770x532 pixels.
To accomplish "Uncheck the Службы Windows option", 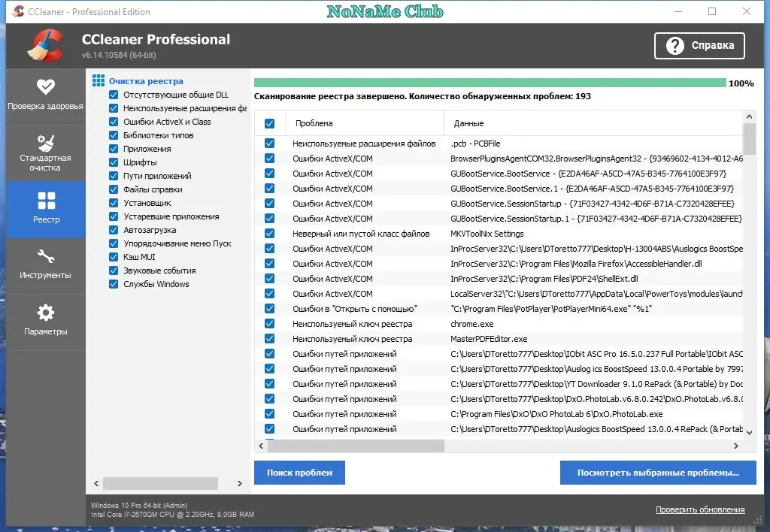I will (114, 284).
